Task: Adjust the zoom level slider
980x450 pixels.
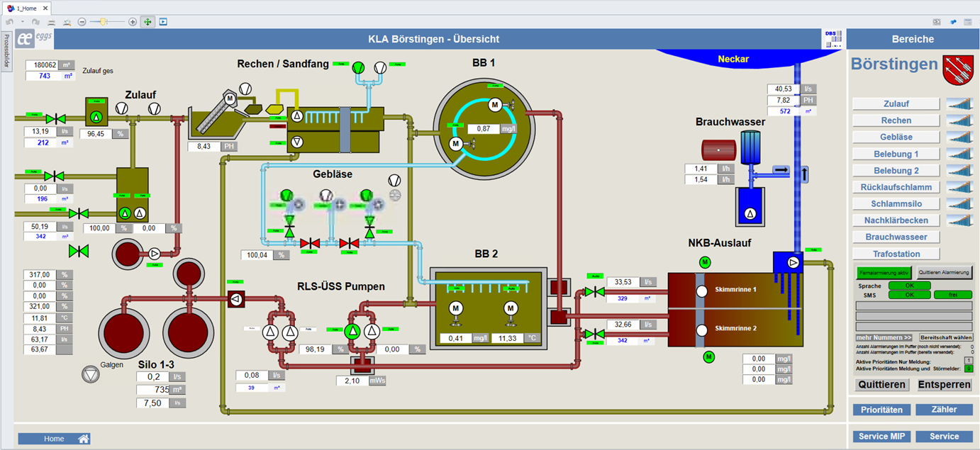Action: coord(104,22)
